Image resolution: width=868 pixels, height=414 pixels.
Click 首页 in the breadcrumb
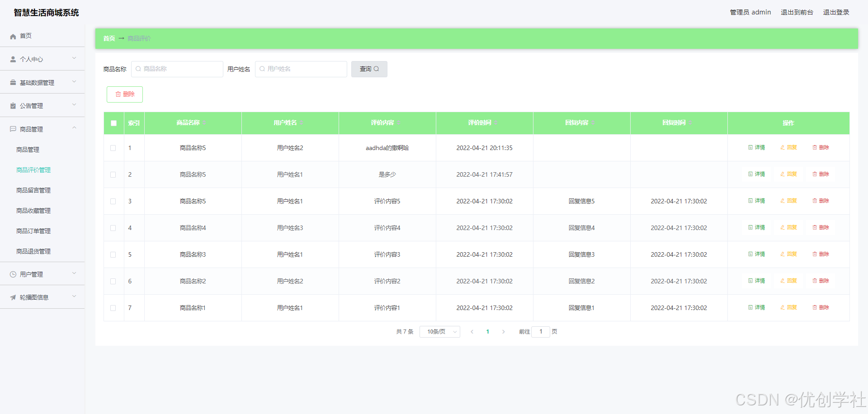[x=108, y=38]
